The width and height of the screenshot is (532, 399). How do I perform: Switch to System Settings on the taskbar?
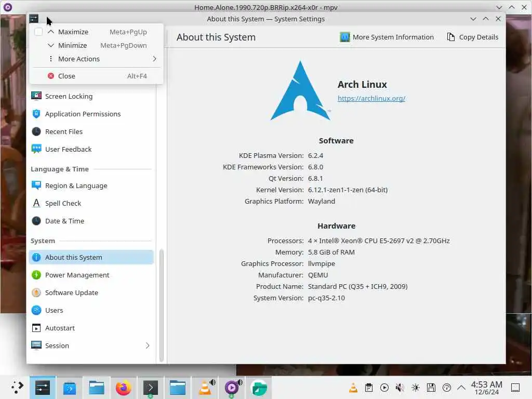click(x=43, y=388)
